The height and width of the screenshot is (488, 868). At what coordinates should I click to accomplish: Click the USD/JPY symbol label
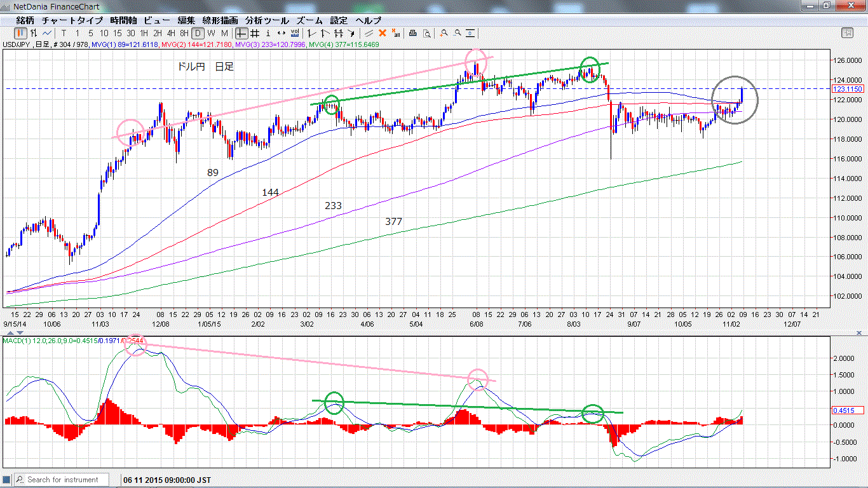click(x=16, y=44)
